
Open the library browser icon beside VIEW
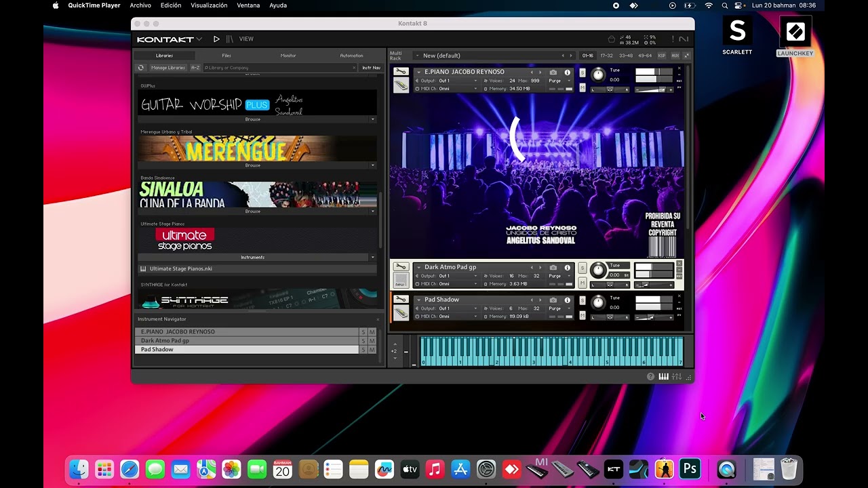click(230, 39)
